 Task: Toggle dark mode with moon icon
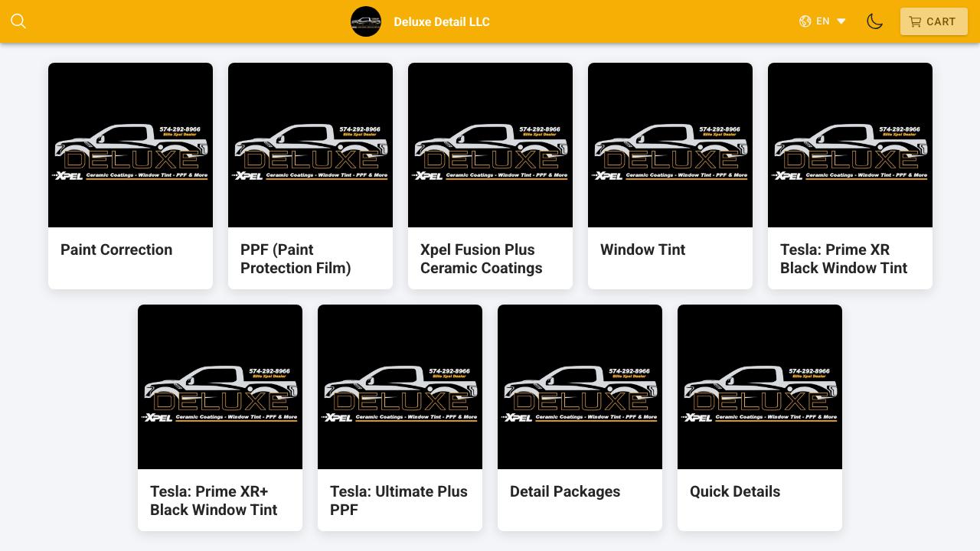coord(874,21)
